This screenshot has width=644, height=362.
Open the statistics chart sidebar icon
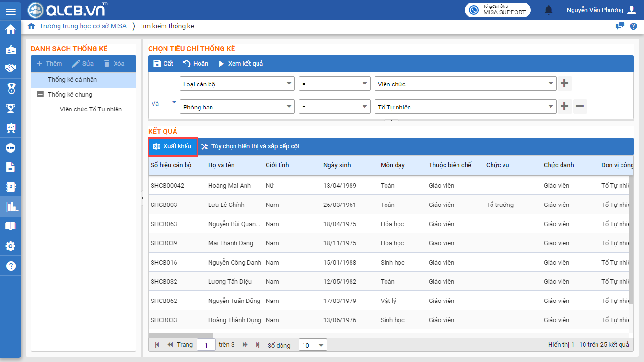pyautogui.click(x=11, y=207)
